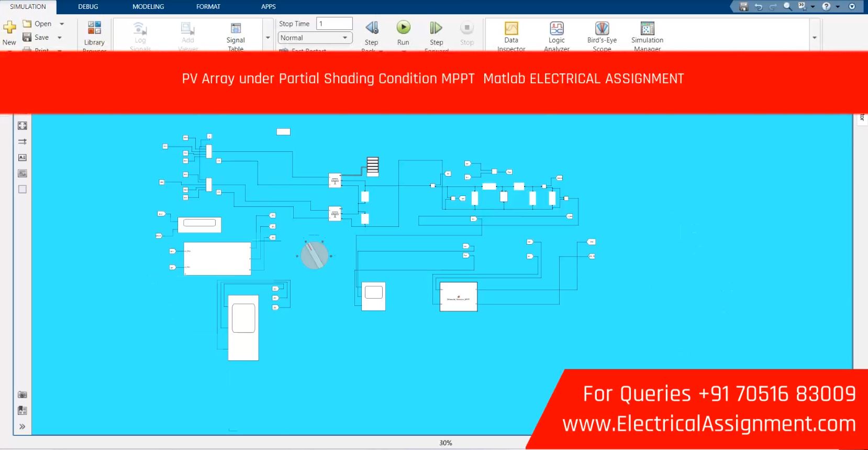Screen dimensions: 868x450
Task: Click the circled down-arrow toolstrip options button
Action: pos(852,6)
